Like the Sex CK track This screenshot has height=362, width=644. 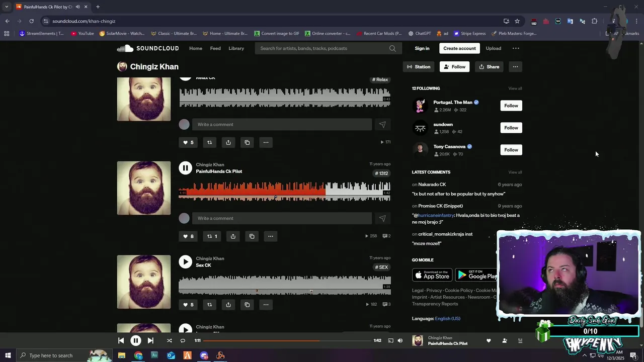click(188, 305)
